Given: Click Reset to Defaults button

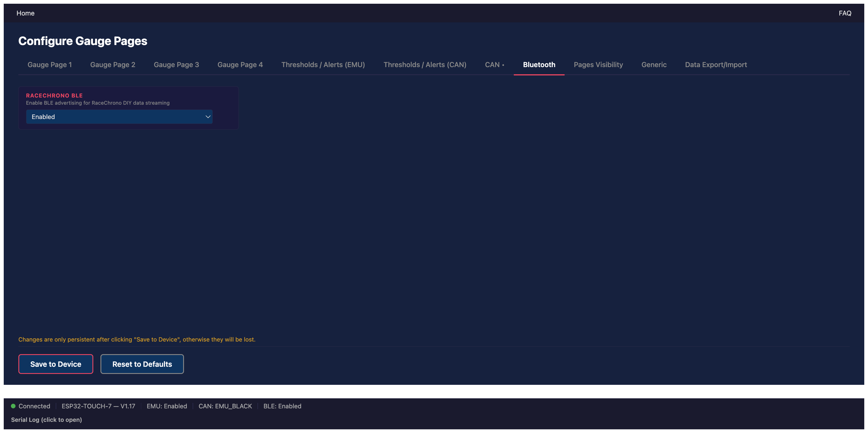Looking at the screenshot, I should point(142,364).
